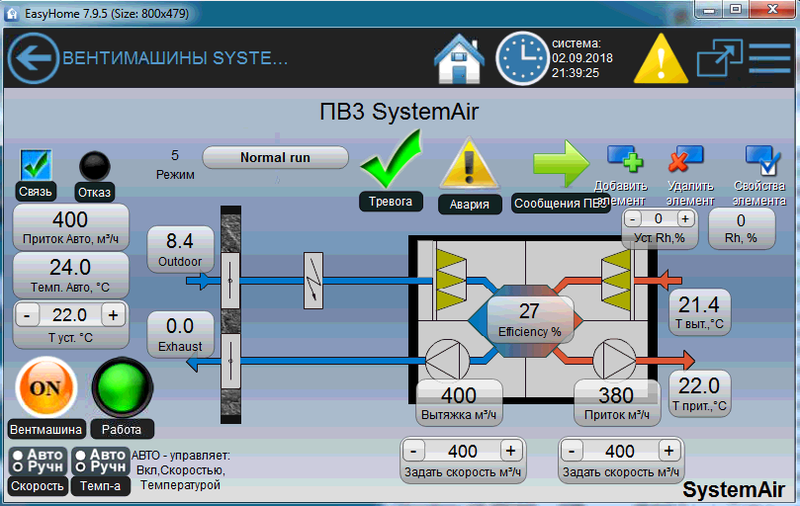Screen dimensions: 800x506
Task: Increase T уст. temperature setpoint with plus
Action: click(x=112, y=315)
